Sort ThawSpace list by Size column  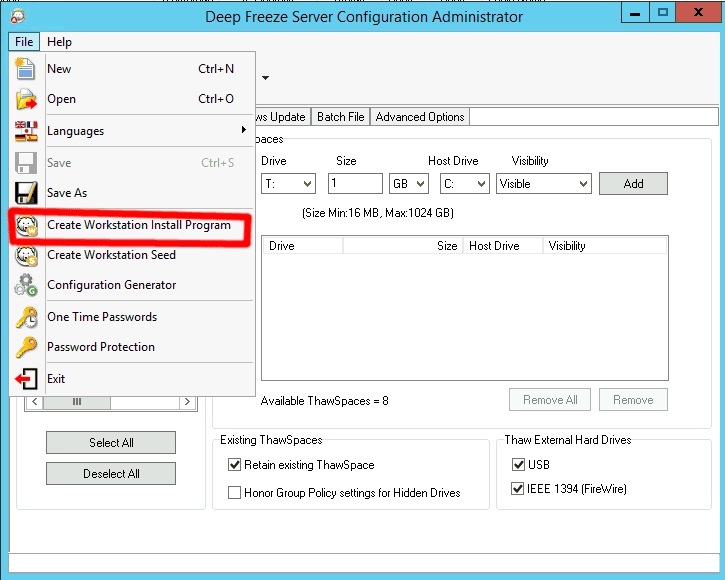click(x=403, y=246)
